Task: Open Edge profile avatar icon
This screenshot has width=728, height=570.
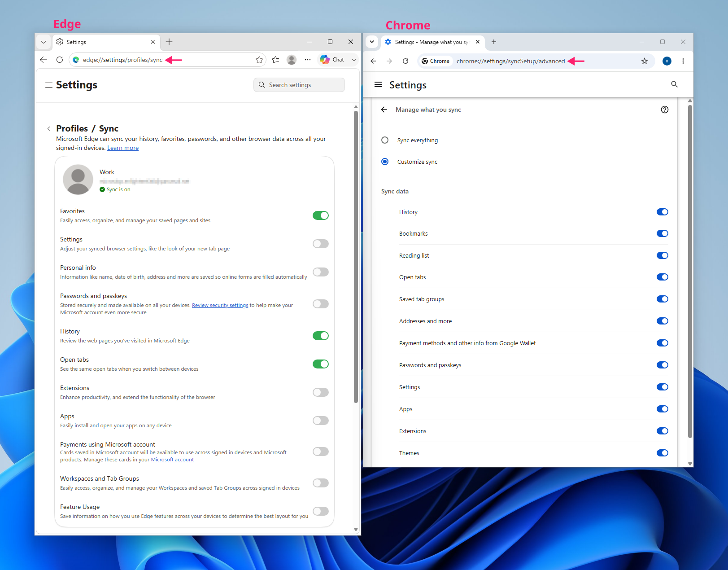Action: [292, 60]
